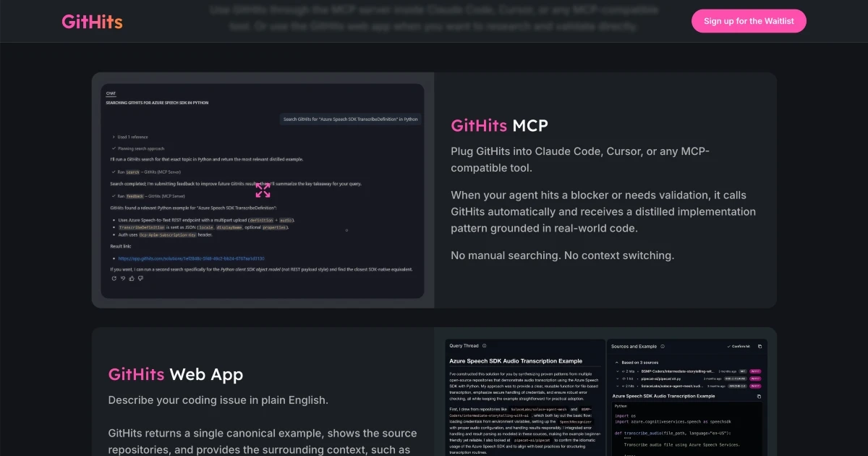This screenshot has height=456, width=868.
Task: Click the pink WHY? badge on the BSMP-Coders source
Action: (x=755, y=370)
